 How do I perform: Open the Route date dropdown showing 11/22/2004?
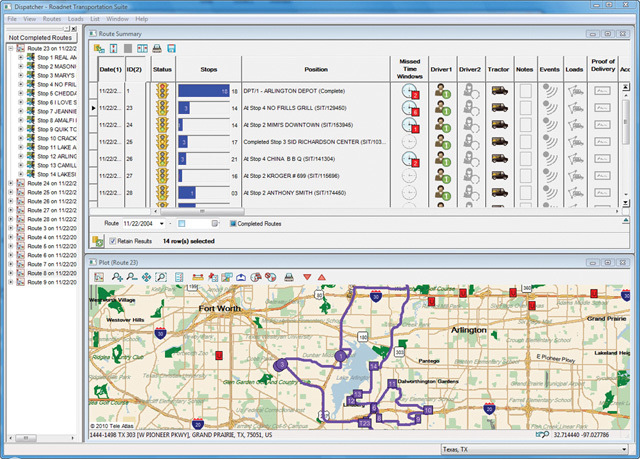[161, 223]
